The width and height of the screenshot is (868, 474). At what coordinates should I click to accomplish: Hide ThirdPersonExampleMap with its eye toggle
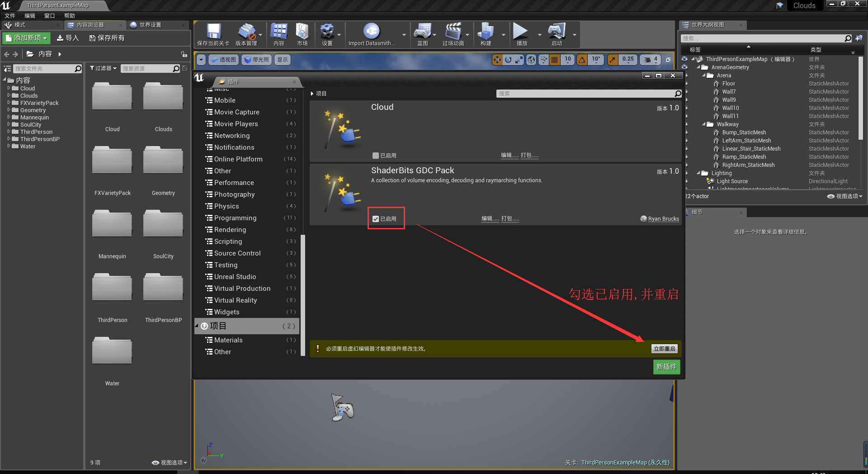(684, 59)
